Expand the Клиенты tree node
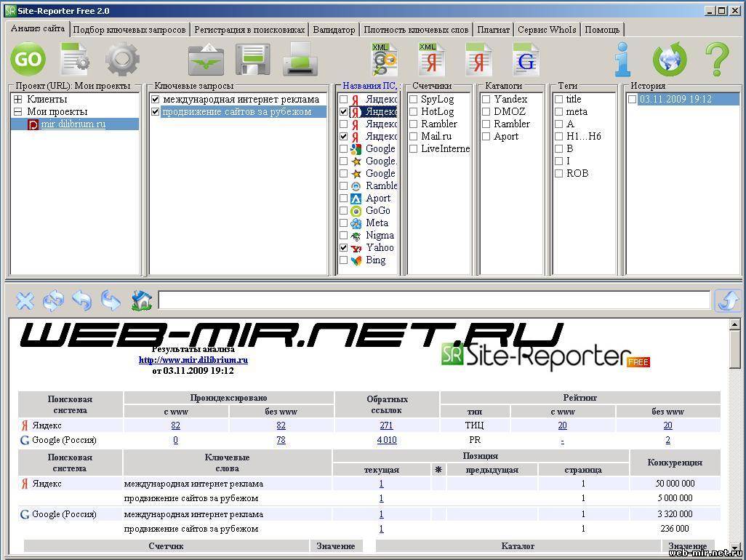 [x=18, y=100]
